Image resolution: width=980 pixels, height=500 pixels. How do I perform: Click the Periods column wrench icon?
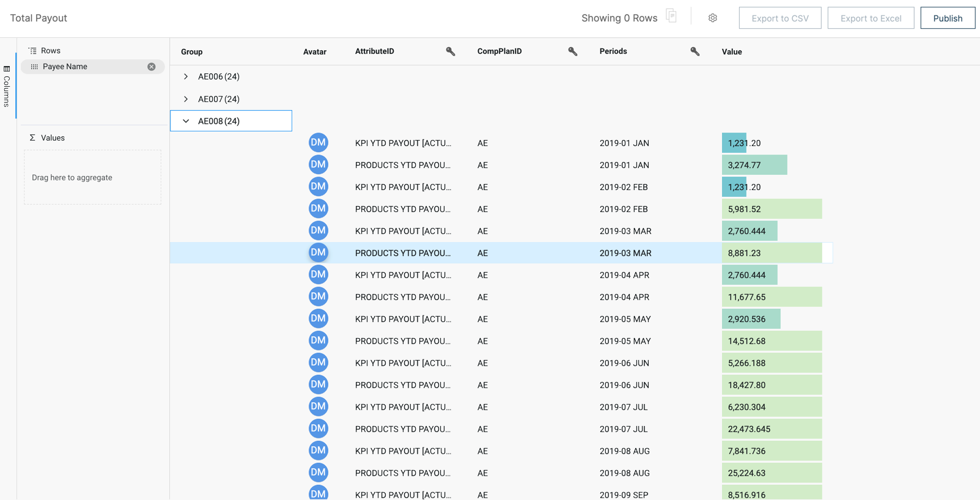pyautogui.click(x=695, y=51)
